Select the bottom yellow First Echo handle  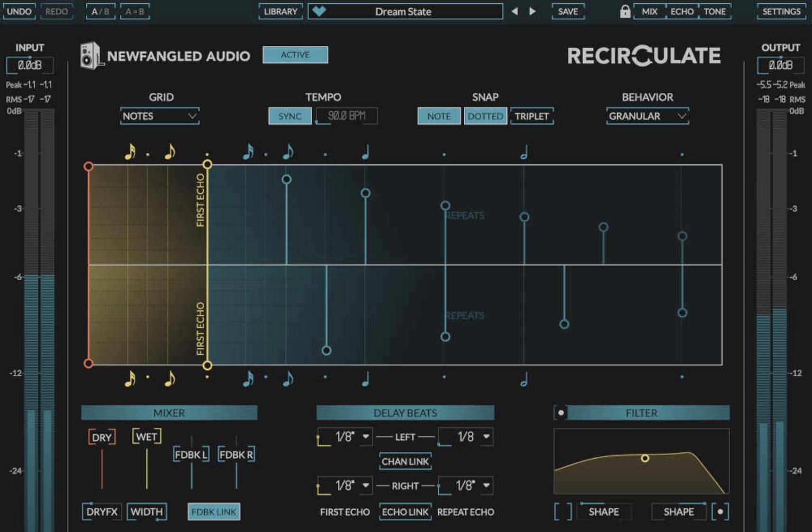click(207, 365)
